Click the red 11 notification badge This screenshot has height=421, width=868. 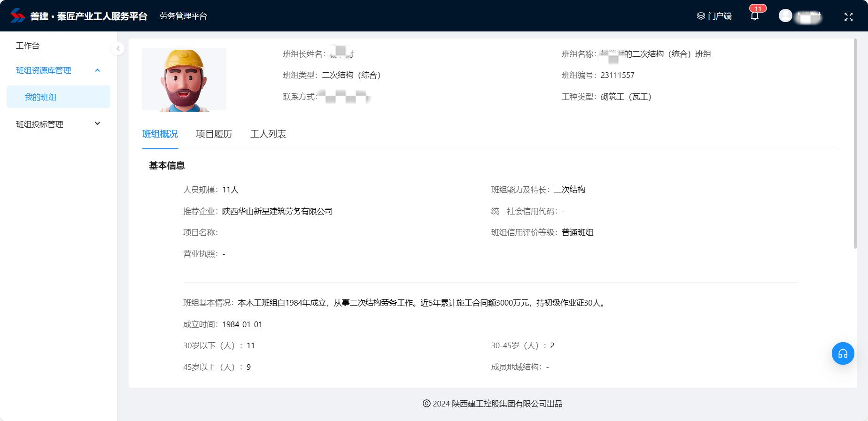coord(758,8)
